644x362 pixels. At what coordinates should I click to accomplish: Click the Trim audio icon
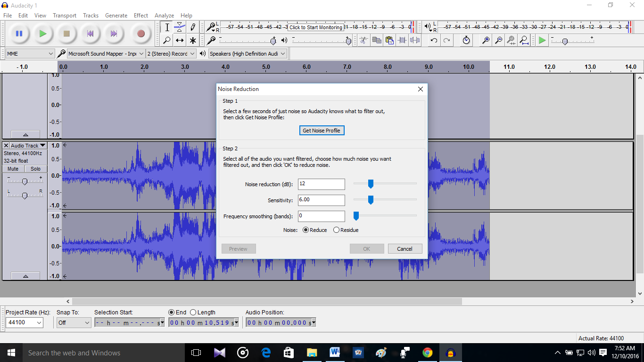coord(402,40)
